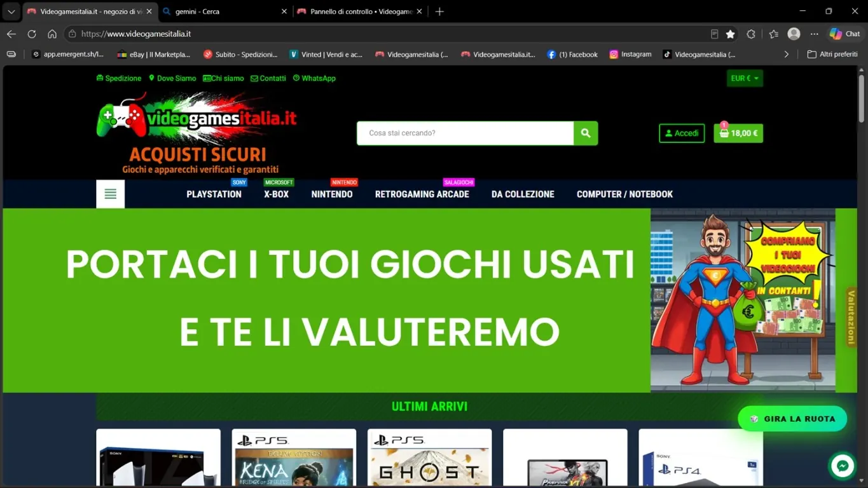Screen dimensions: 868x488
Task: Open the browser extensions icon
Action: click(751, 34)
